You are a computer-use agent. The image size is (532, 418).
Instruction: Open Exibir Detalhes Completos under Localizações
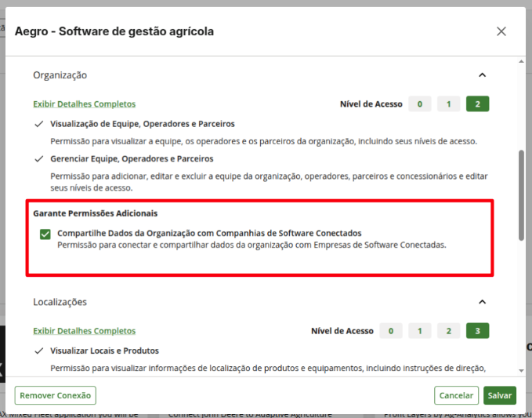[x=84, y=331]
